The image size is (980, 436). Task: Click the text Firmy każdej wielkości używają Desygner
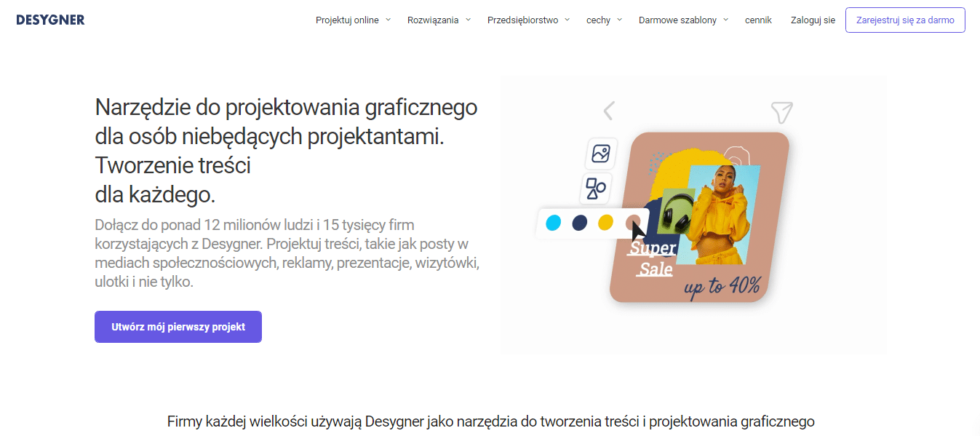(490, 421)
